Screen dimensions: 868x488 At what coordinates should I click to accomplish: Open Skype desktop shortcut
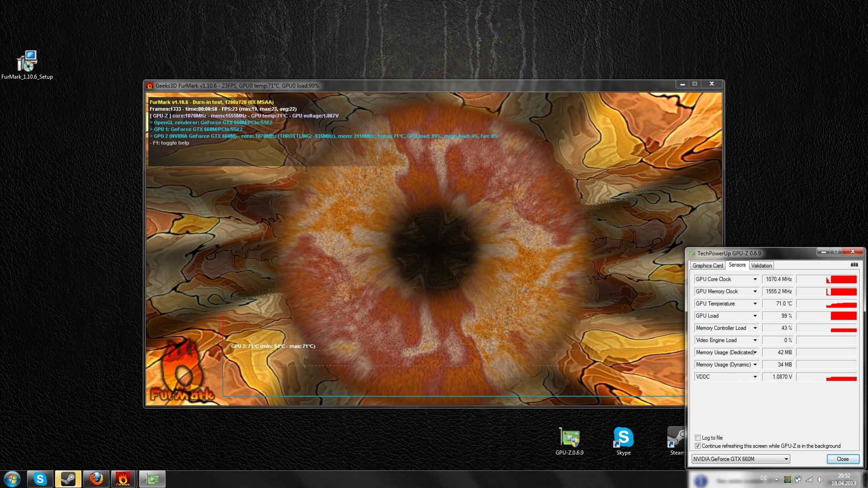623,441
